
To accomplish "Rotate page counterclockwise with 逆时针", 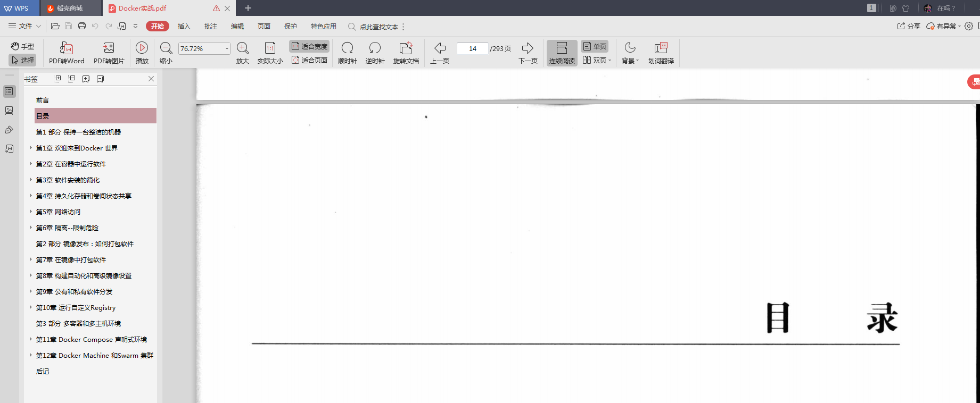I will [x=375, y=53].
